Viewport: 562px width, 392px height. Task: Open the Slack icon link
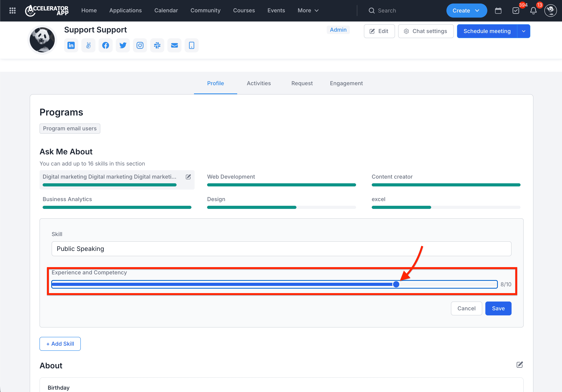point(157,46)
